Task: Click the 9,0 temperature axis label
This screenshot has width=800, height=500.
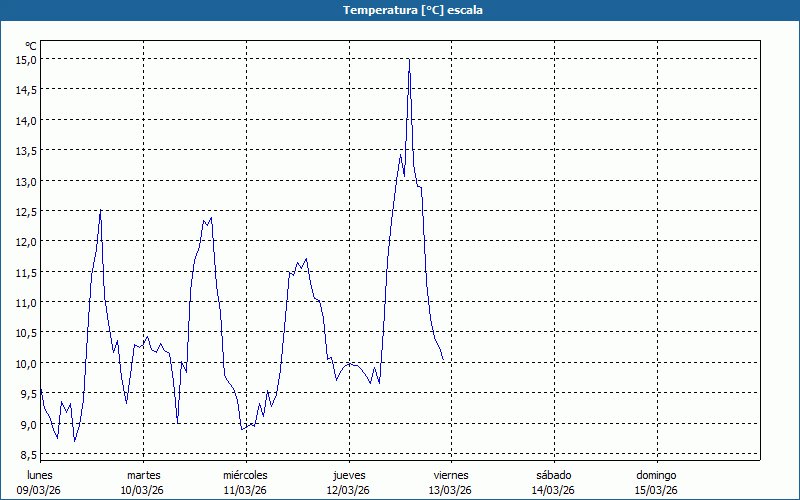Action: tap(26, 424)
